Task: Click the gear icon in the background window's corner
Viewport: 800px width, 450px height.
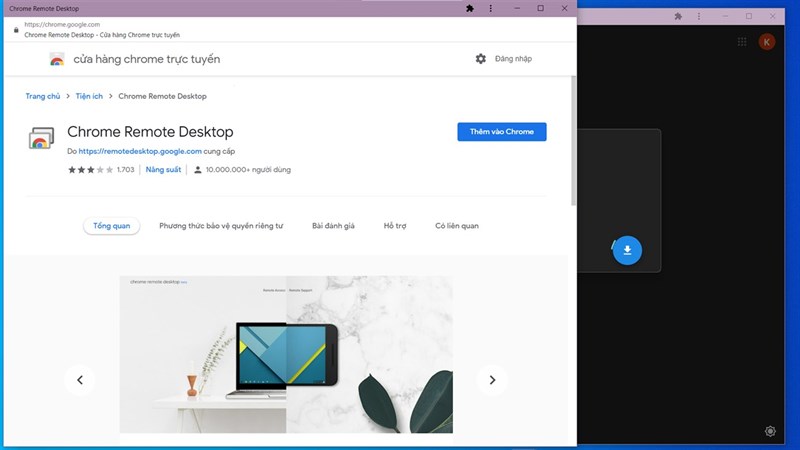Action: tap(770, 431)
